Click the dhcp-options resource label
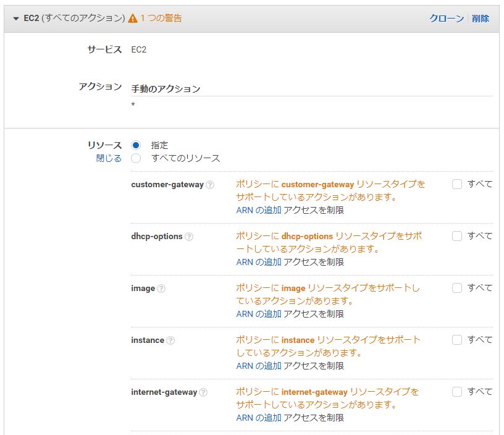 click(157, 236)
